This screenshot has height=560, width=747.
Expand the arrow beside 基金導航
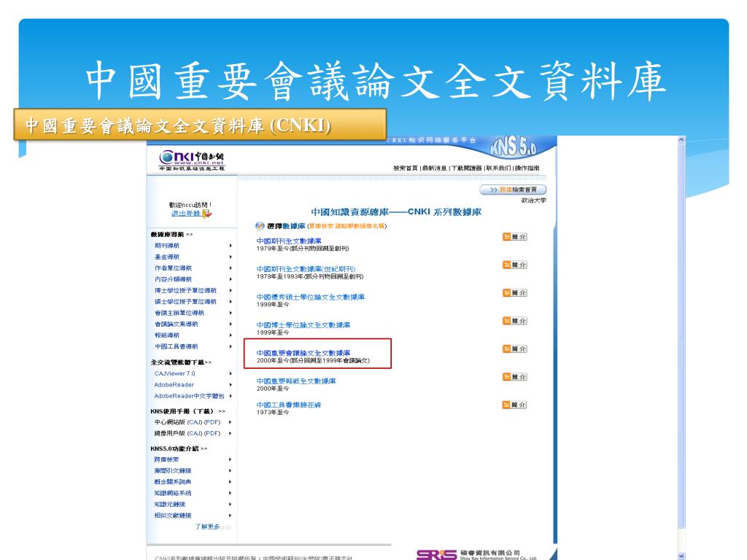[x=231, y=257]
